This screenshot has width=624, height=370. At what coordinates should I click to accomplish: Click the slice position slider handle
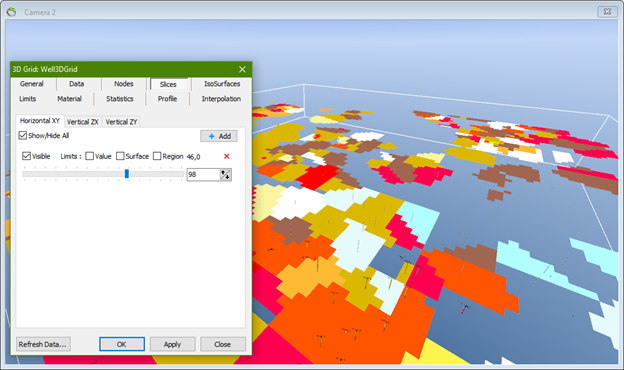point(127,174)
